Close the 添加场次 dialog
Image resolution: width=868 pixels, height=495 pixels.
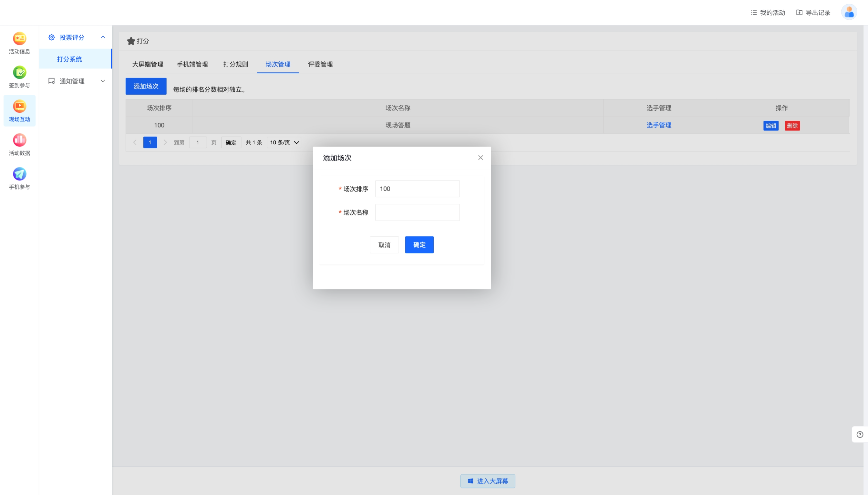(480, 157)
